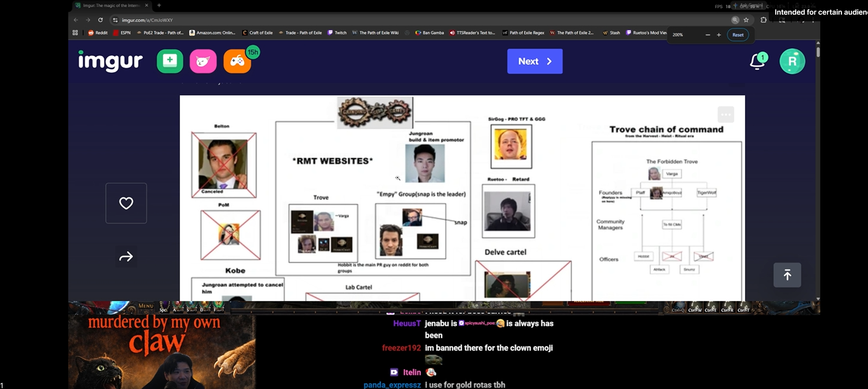Go back in the browser
Image resolution: width=868 pixels, height=389 pixels.
pos(76,20)
